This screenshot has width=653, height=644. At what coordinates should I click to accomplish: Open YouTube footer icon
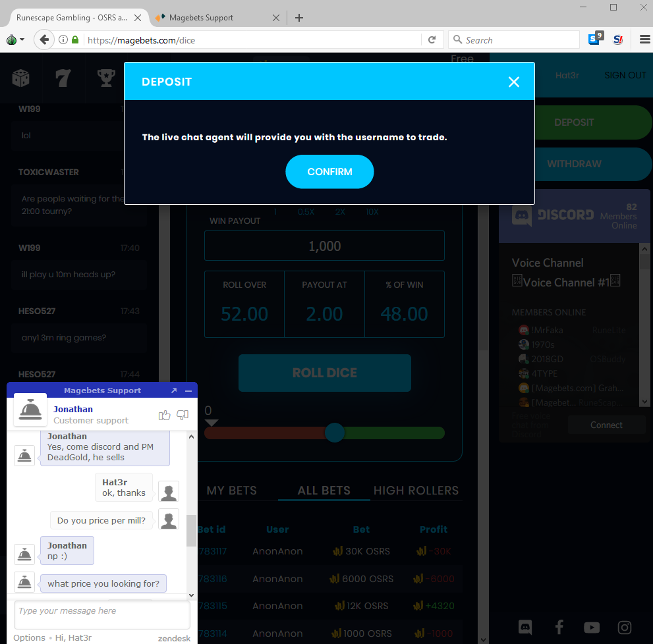(x=591, y=628)
